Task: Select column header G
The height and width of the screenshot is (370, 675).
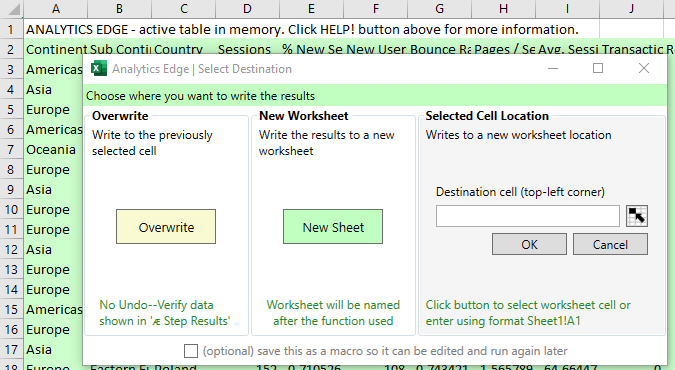Action: 439,9
